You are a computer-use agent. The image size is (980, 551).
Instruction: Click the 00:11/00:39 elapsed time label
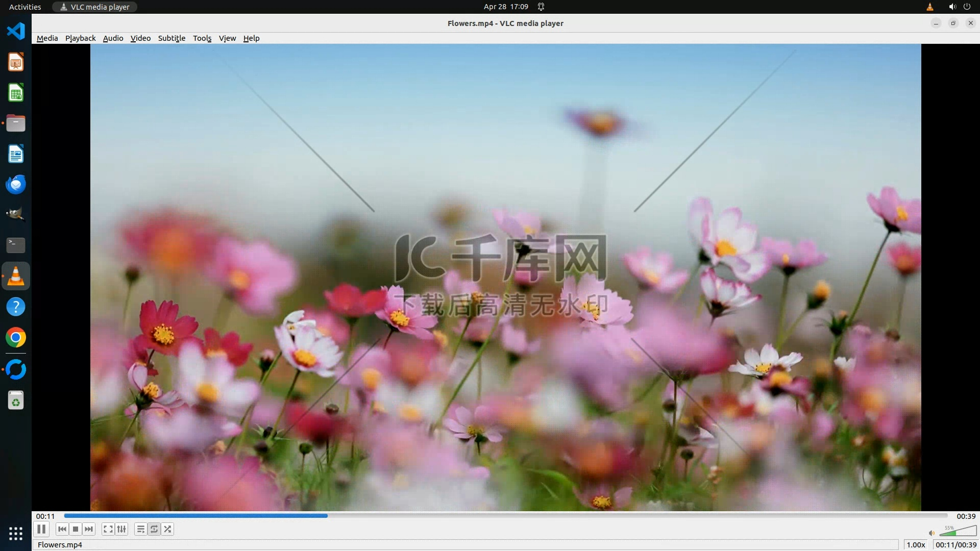tap(955, 544)
